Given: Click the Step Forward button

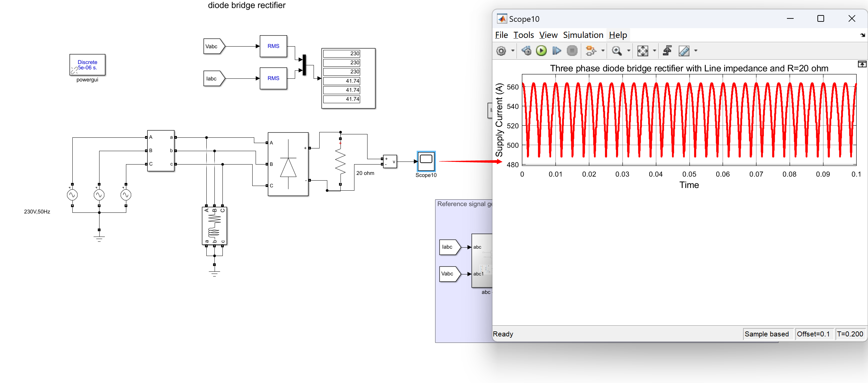Looking at the screenshot, I should pos(556,51).
